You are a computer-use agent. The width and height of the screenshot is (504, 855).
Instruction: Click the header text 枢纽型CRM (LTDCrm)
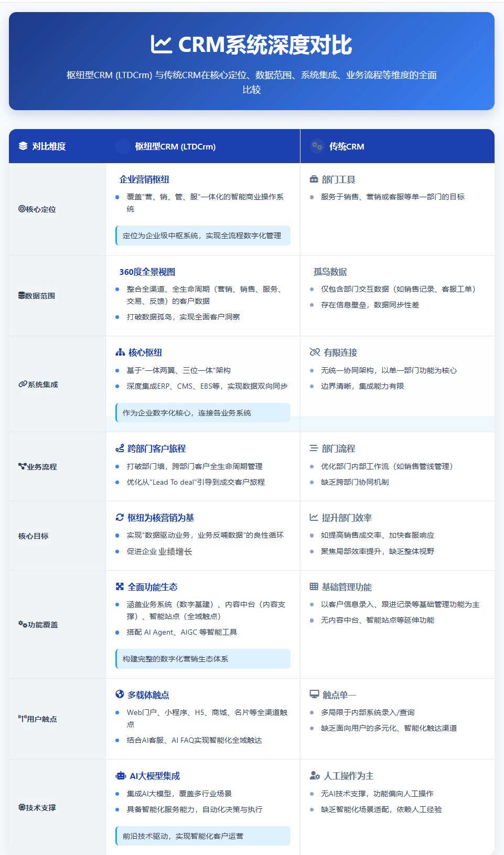(175, 146)
